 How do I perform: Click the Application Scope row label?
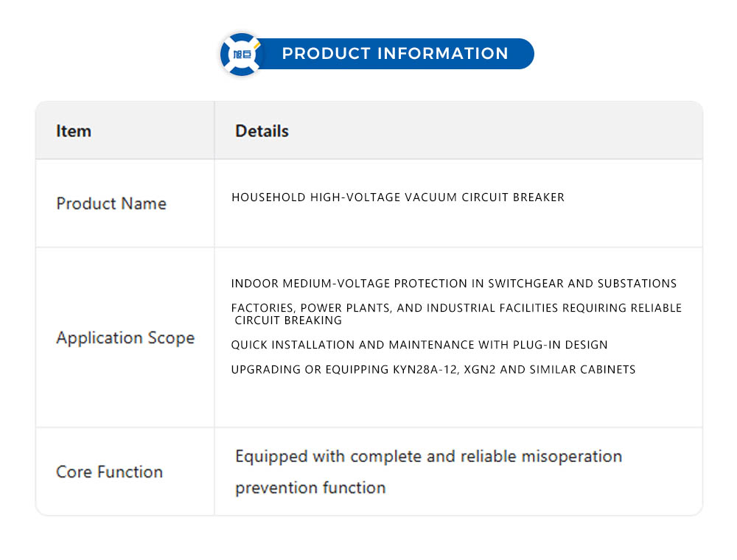click(125, 338)
